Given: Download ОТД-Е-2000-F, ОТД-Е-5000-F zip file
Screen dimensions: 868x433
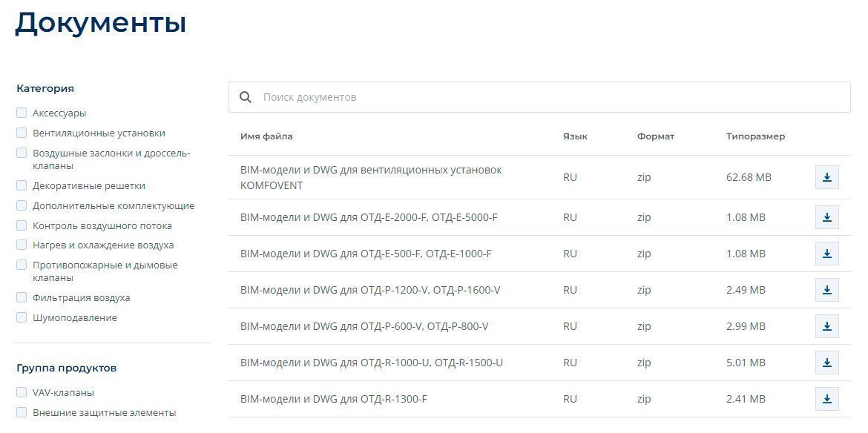Looking at the screenshot, I should coord(826,217).
